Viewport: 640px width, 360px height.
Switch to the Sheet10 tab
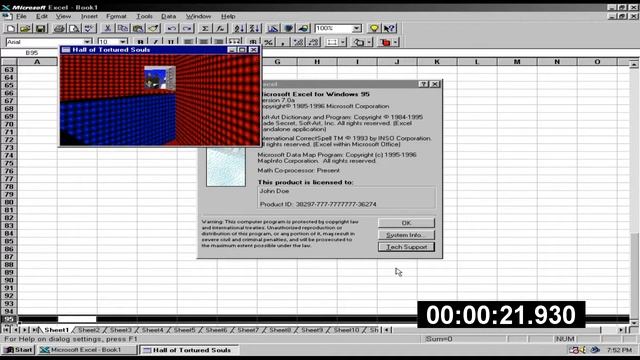point(346,330)
